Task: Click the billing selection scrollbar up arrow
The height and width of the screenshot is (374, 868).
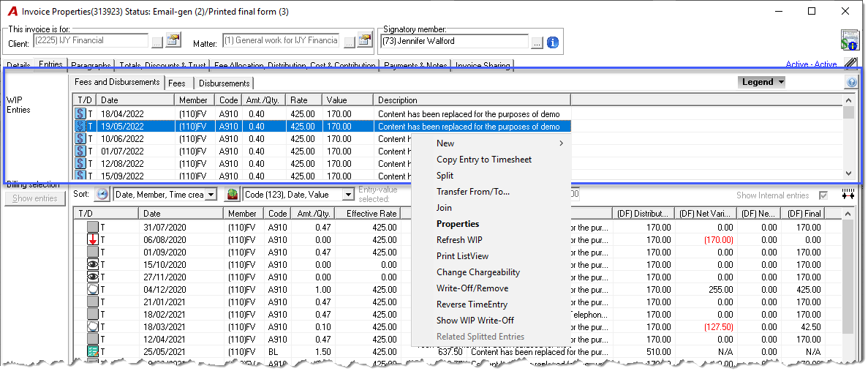Action: (x=848, y=214)
